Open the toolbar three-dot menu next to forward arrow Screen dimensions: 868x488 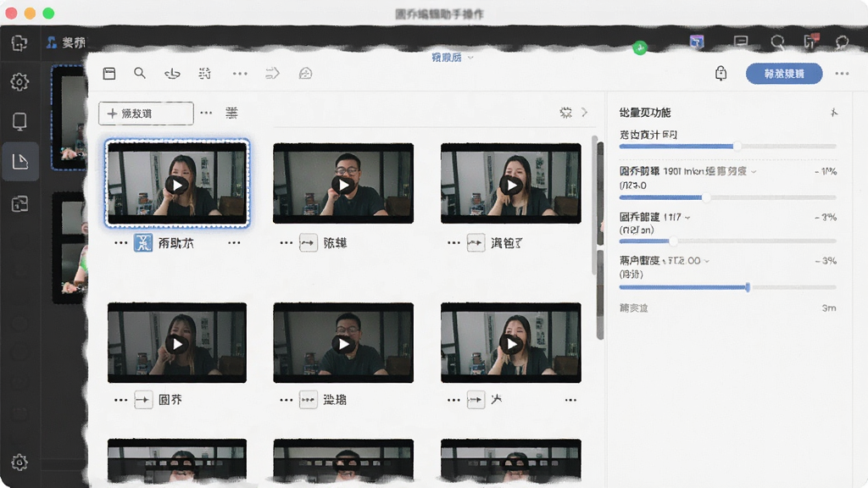tap(240, 74)
